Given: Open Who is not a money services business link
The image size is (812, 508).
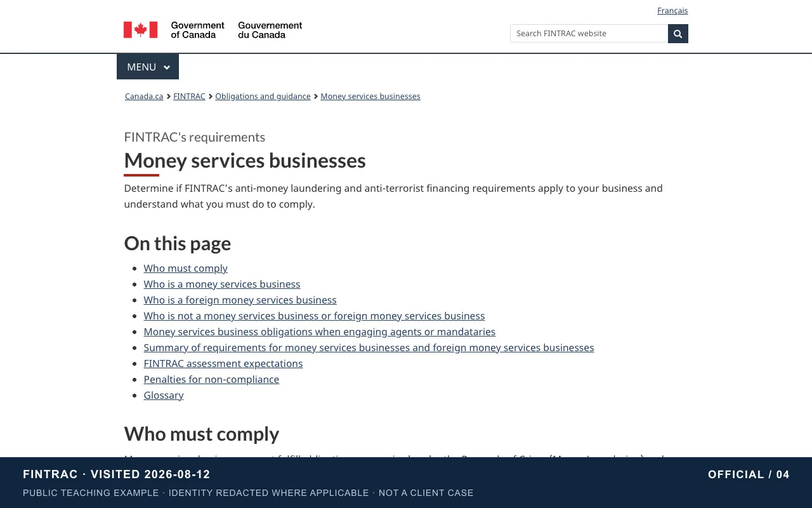Looking at the screenshot, I should pyautogui.click(x=314, y=316).
